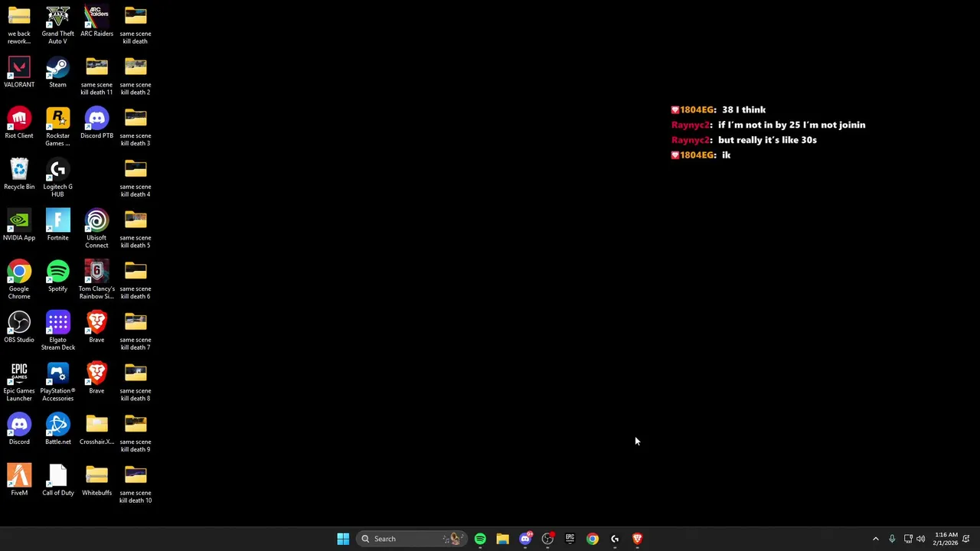This screenshot has width=980, height=551.
Task: Launch the Riot Client shortcut
Action: click(x=19, y=123)
